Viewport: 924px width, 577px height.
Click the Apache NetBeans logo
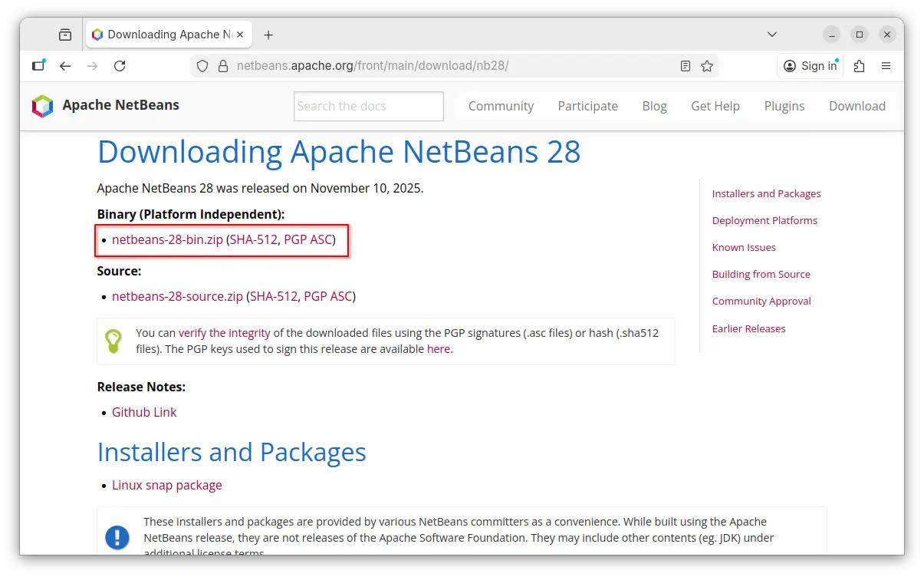tap(43, 106)
